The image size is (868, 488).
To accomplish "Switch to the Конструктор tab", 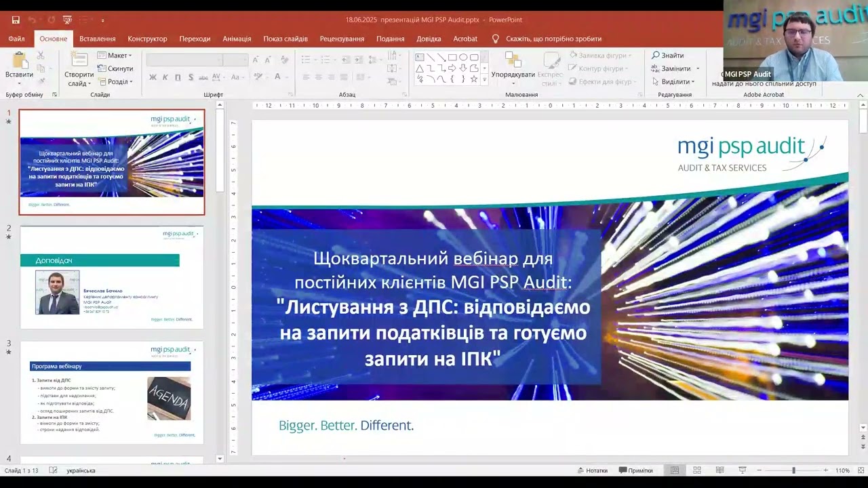I will point(147,39).
